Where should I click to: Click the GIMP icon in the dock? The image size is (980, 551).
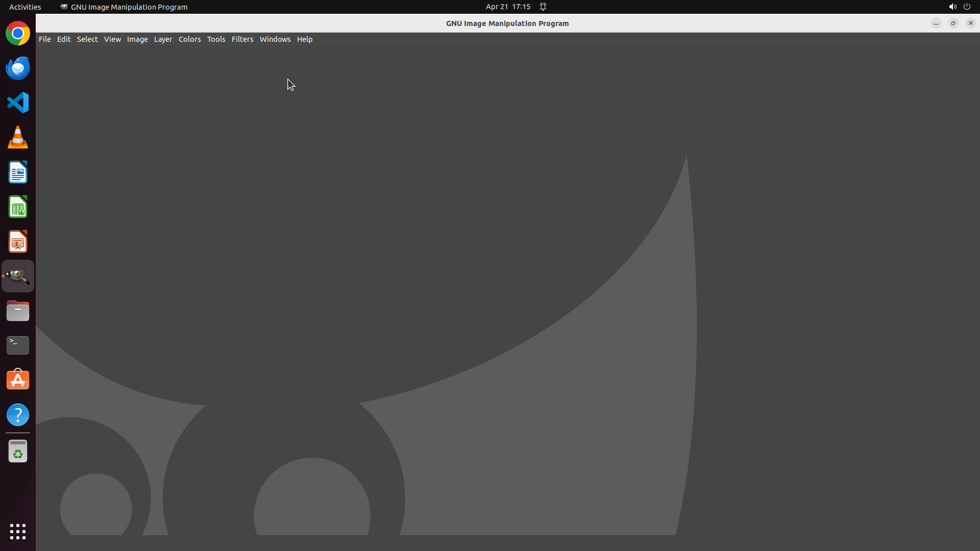(x=18, y=276)
